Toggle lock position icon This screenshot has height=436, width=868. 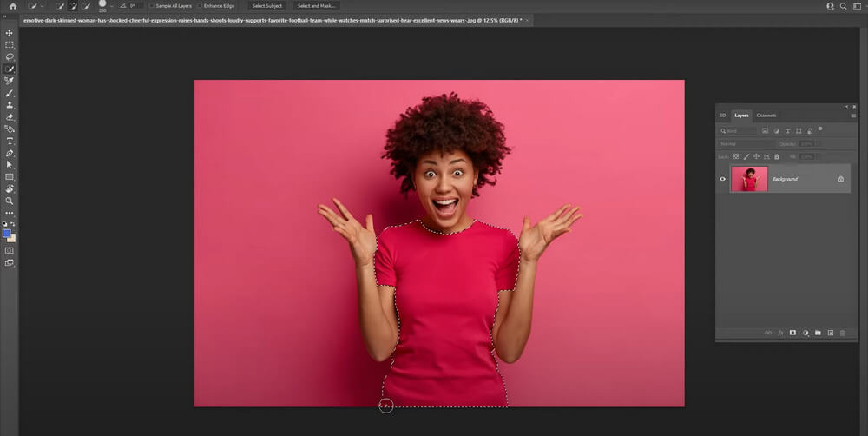click(756, 157)
